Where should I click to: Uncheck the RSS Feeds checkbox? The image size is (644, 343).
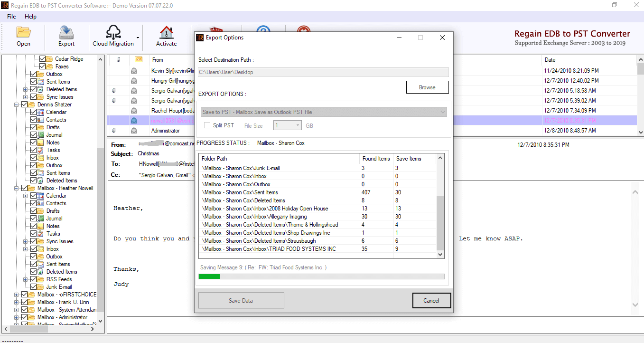33,279
